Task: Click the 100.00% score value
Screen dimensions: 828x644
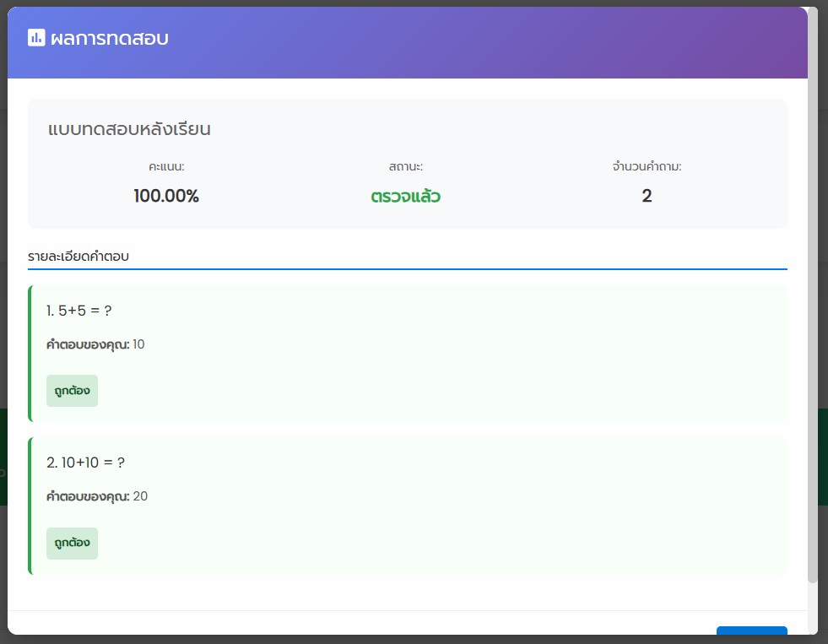Action: coord(166,197)
